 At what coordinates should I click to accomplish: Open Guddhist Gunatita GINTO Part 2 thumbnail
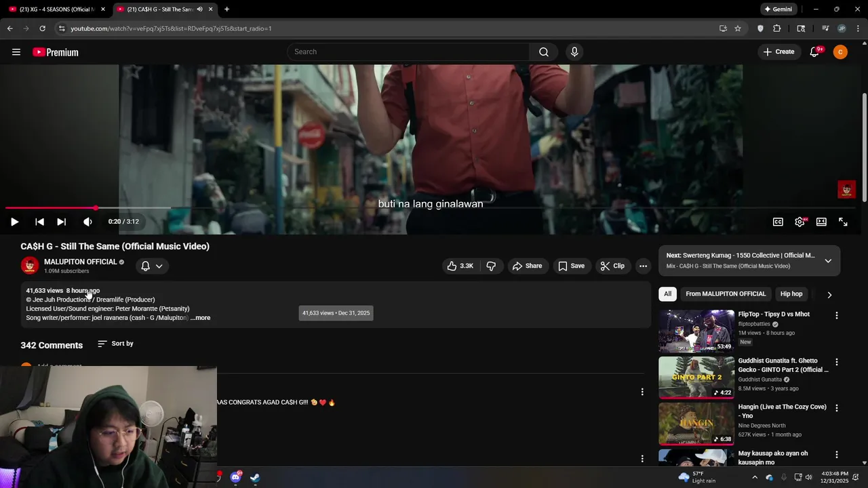click(696, 378)
